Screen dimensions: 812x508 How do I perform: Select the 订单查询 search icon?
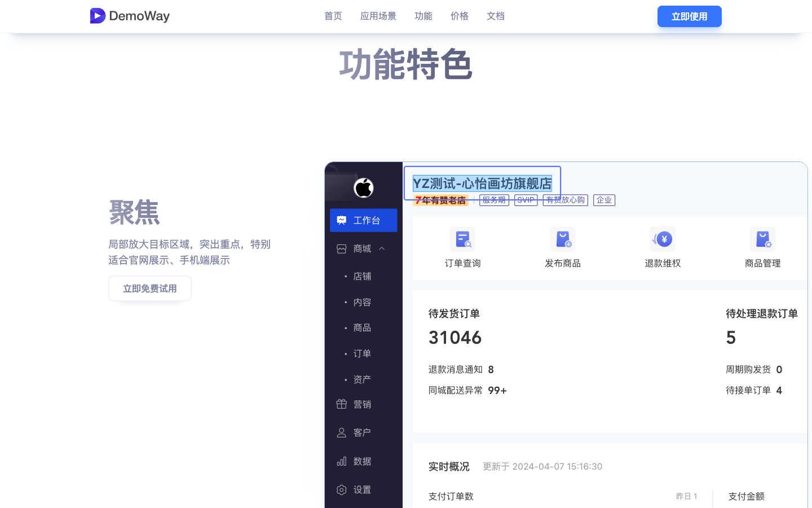coord(462,239)
